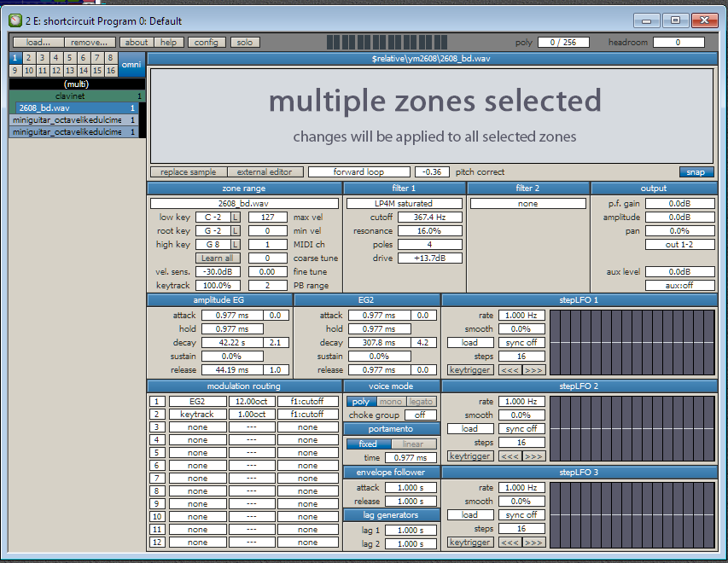Screen dimensions: 728x563
Task: Shift stepLFO 2 pattern left with <<<
Action: (510, 456)
